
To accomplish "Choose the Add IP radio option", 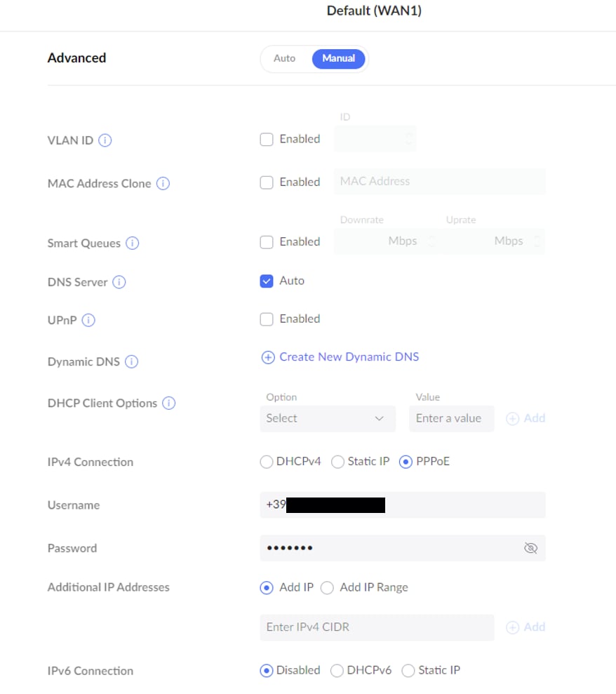I will (x=267, y=588).
